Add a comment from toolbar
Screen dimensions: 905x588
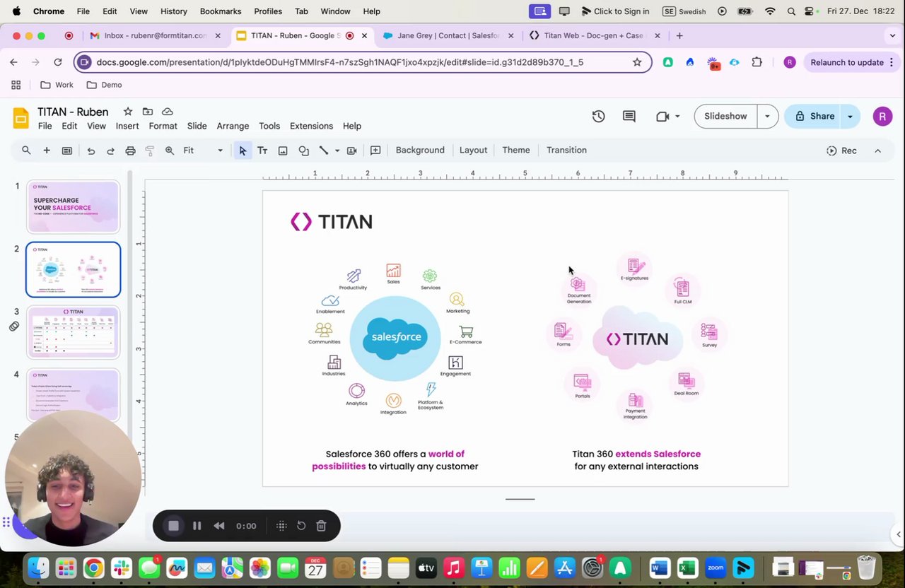click(375, 151)
